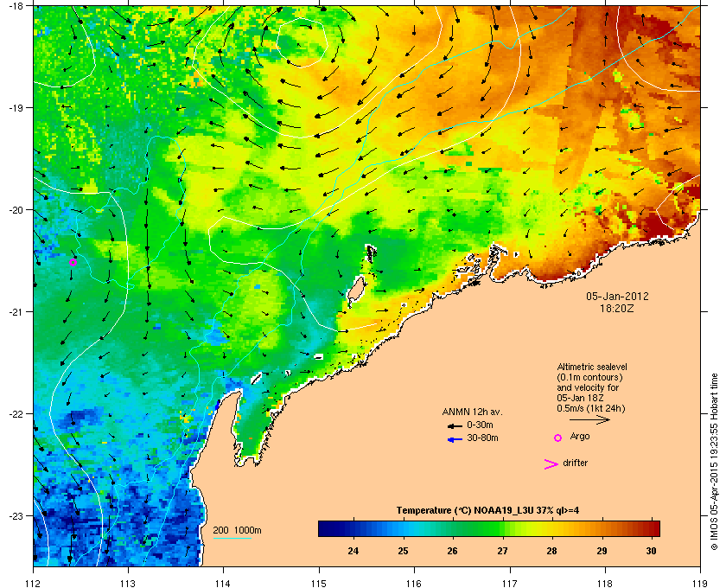Click the '0-30m' depth label

[x=480, y=425]
